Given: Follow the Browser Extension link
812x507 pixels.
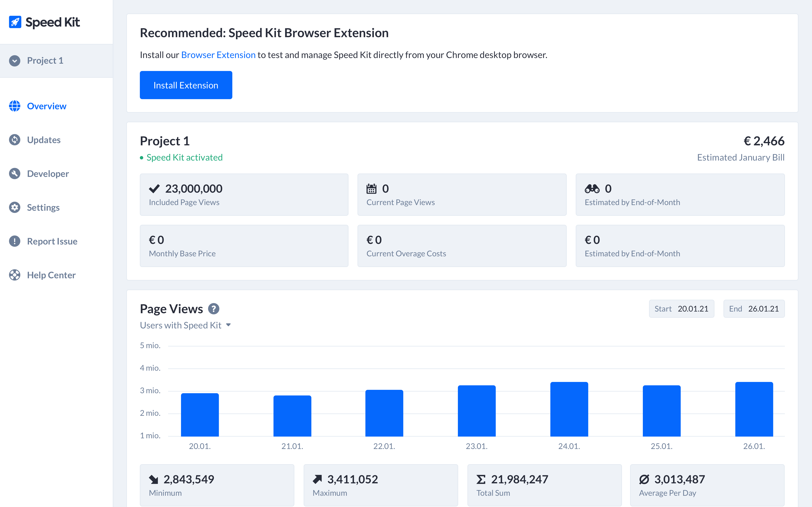Looking at the screenshot, I should tap(218, 55).
